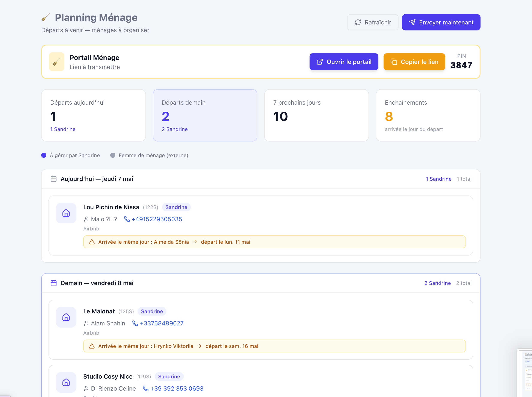
Task: Click the Airbnb source under Alam Shahin
Action: [91, 333]
